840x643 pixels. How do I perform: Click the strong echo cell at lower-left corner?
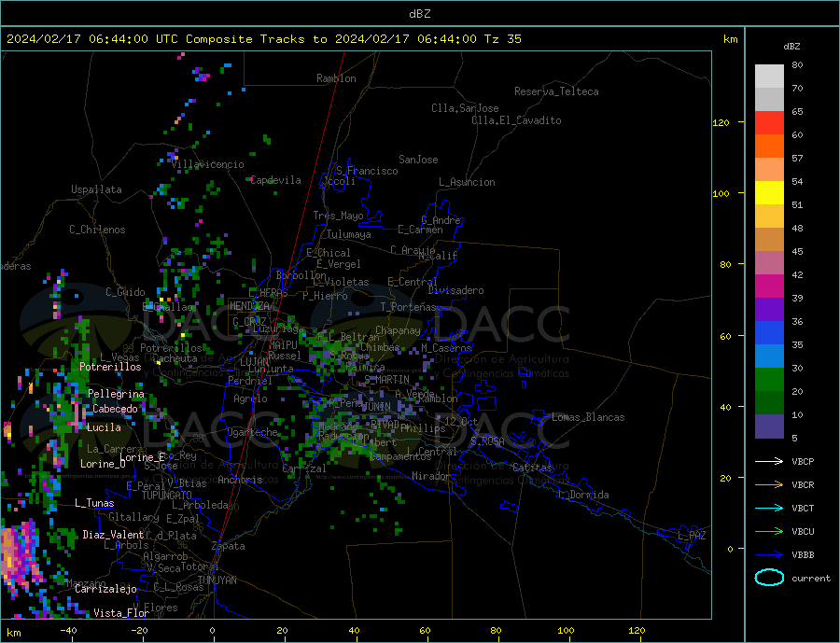pos(21,557)
